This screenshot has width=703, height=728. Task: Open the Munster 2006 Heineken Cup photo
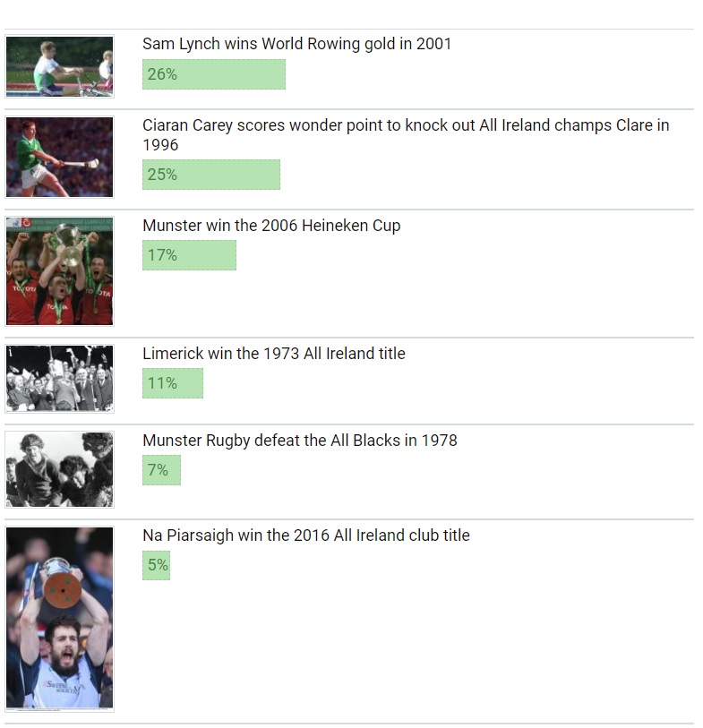[59, 270]
